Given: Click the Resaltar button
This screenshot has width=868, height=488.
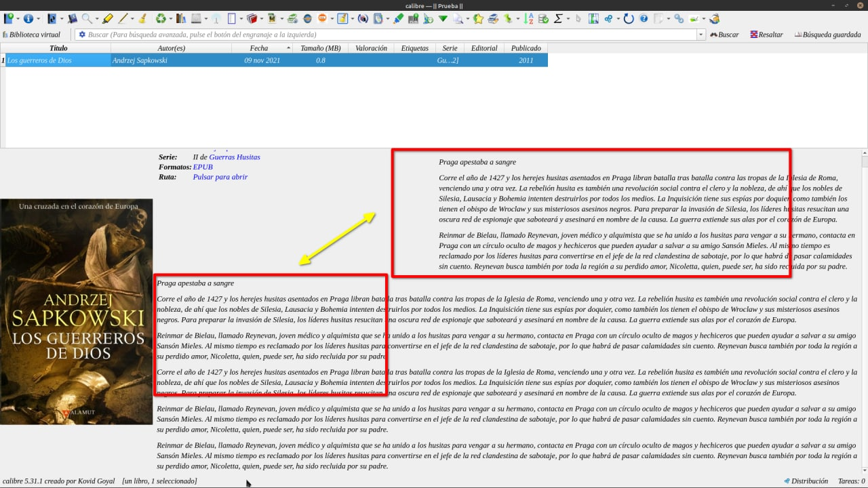Looking at the screenshot, I should coord(766,35).
